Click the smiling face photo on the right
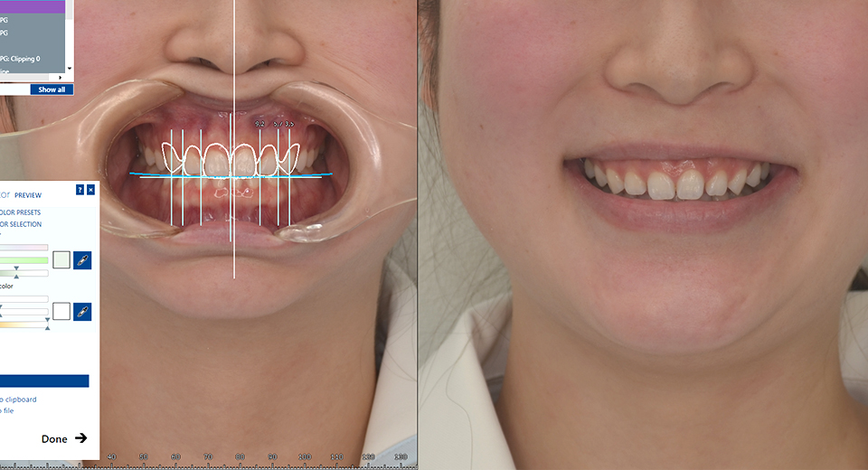This screenshot has height=470, width=868. pyautogui.click(x=643, y=235)
